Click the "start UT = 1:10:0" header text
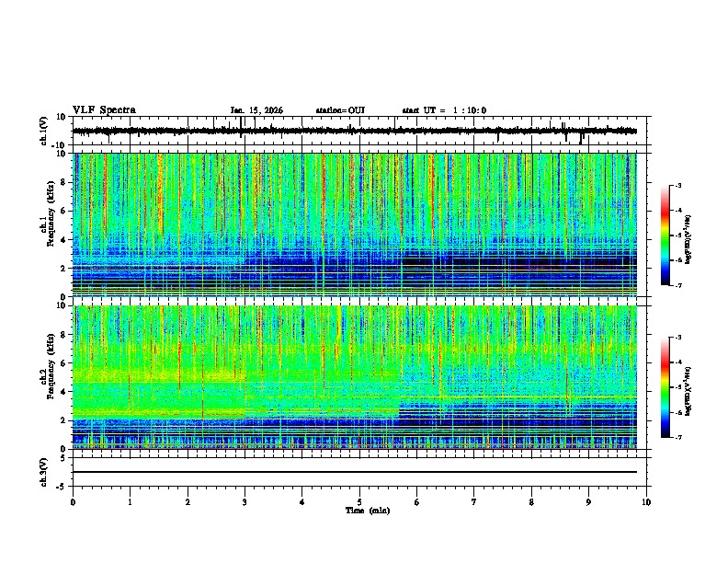The height and width of the screenshot is (563, 728). (x=444, y=110)
